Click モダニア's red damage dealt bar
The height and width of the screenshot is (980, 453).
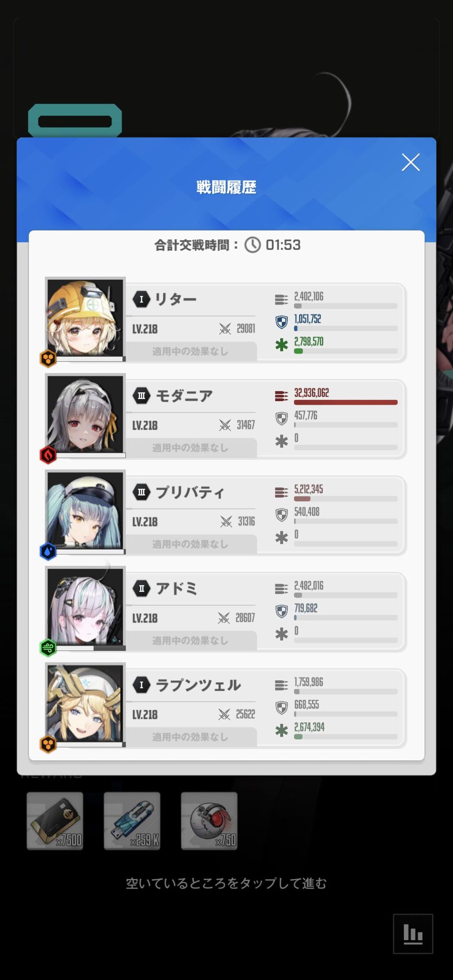pyautogui.click(x=346, y=402)
